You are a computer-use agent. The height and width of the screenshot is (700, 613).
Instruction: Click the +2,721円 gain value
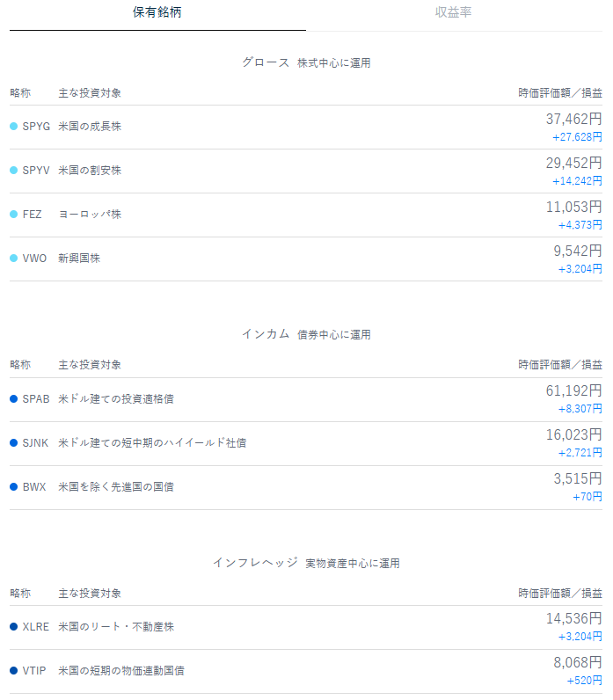[580, 453]
